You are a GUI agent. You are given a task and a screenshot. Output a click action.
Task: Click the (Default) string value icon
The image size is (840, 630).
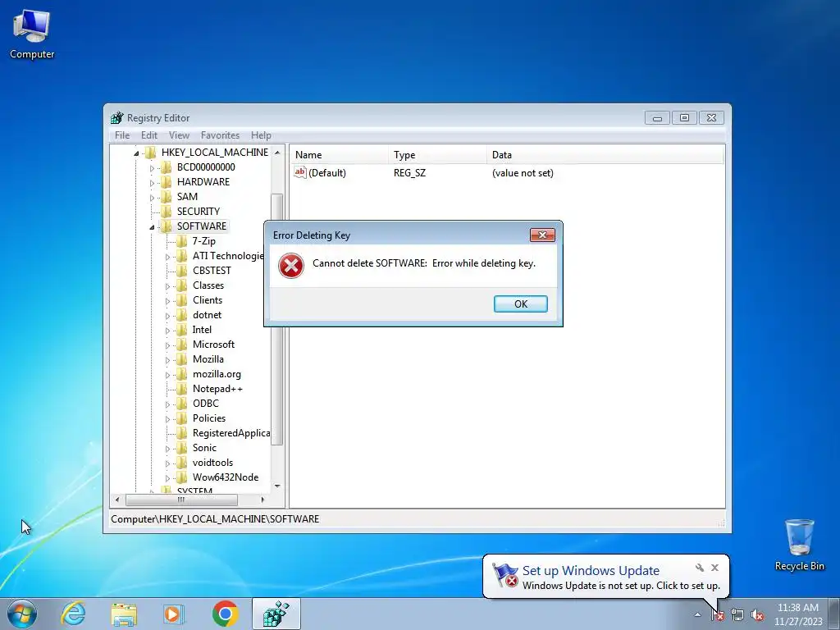point(300,172)
